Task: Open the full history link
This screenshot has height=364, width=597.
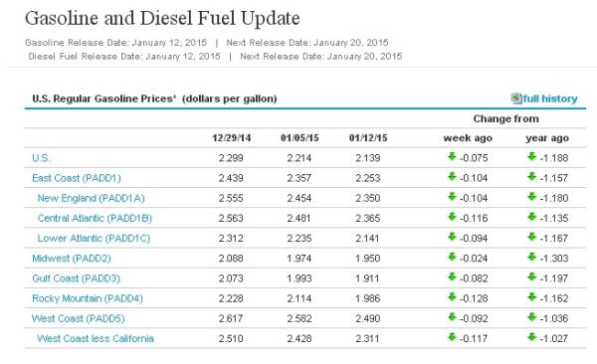Action: [550, 98]
